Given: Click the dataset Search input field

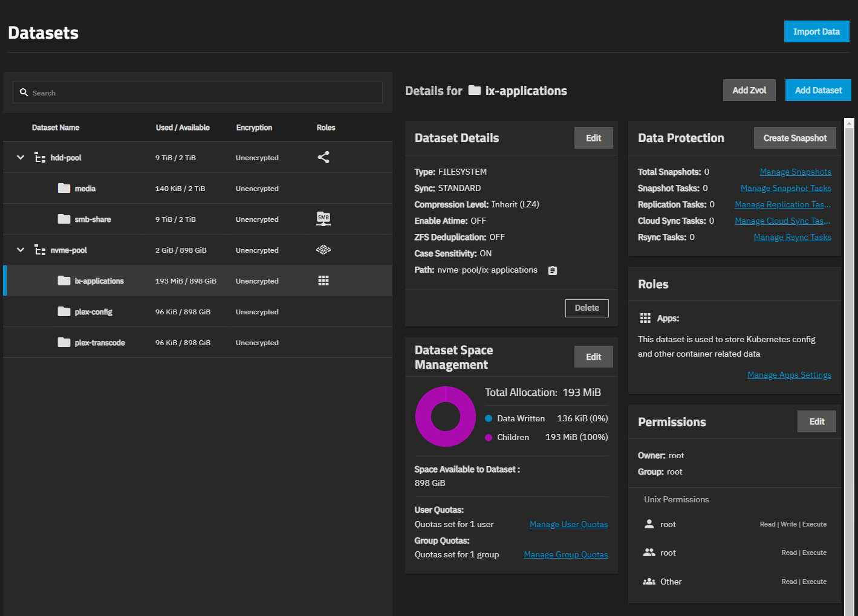Looking at the screenshot, I should tap(198, 92).
